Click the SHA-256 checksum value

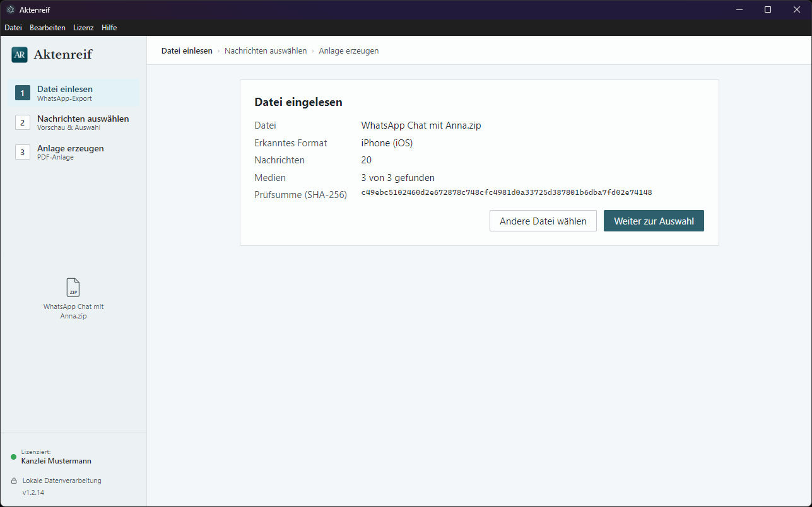[507, 192]
